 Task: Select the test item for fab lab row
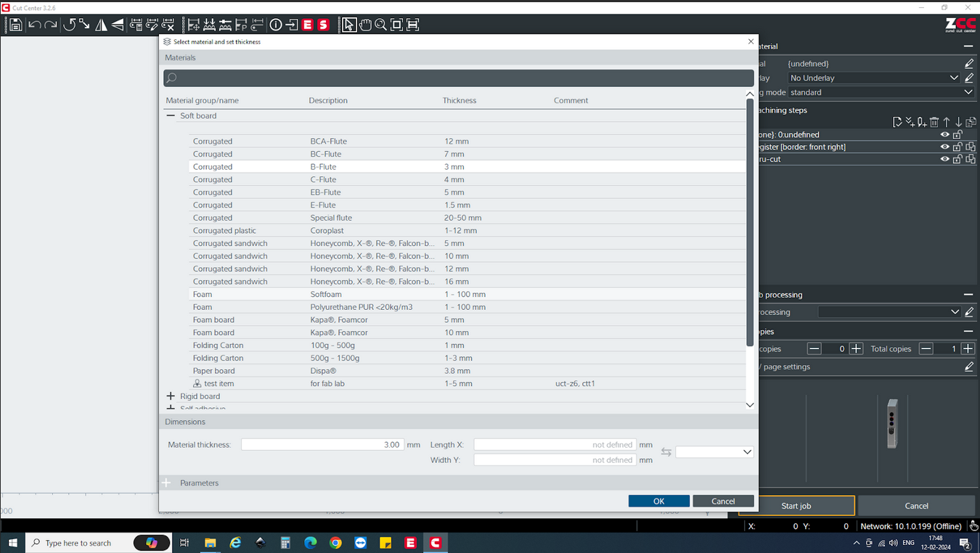pyautogui.click(x=467, y=384)
